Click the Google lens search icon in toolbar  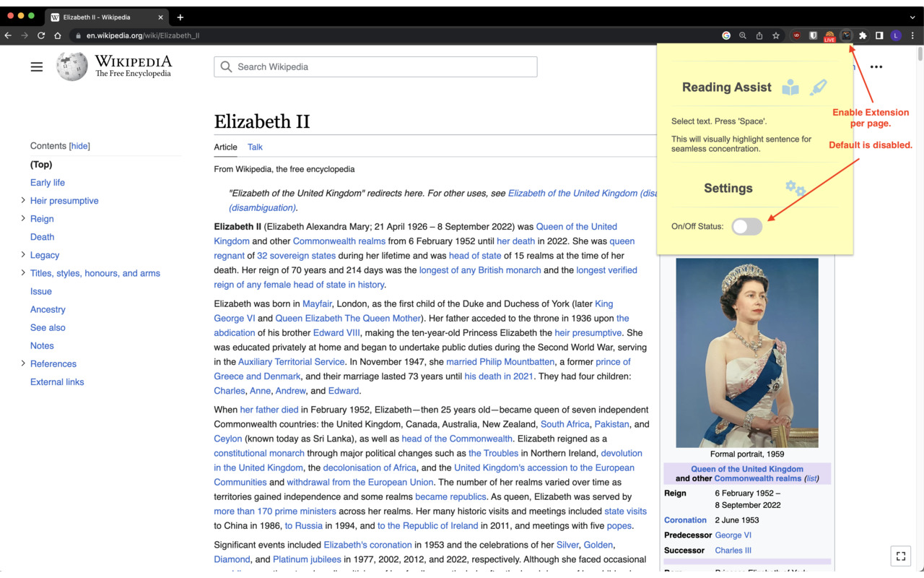[x=742, y=35]
